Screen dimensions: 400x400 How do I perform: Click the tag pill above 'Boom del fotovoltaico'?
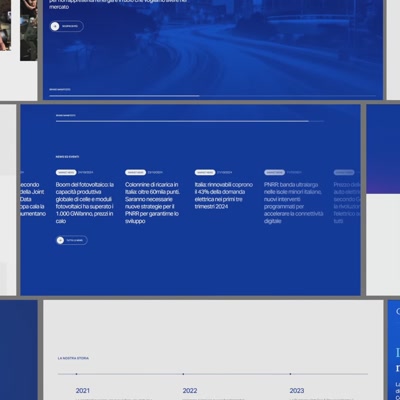(66, 172)
